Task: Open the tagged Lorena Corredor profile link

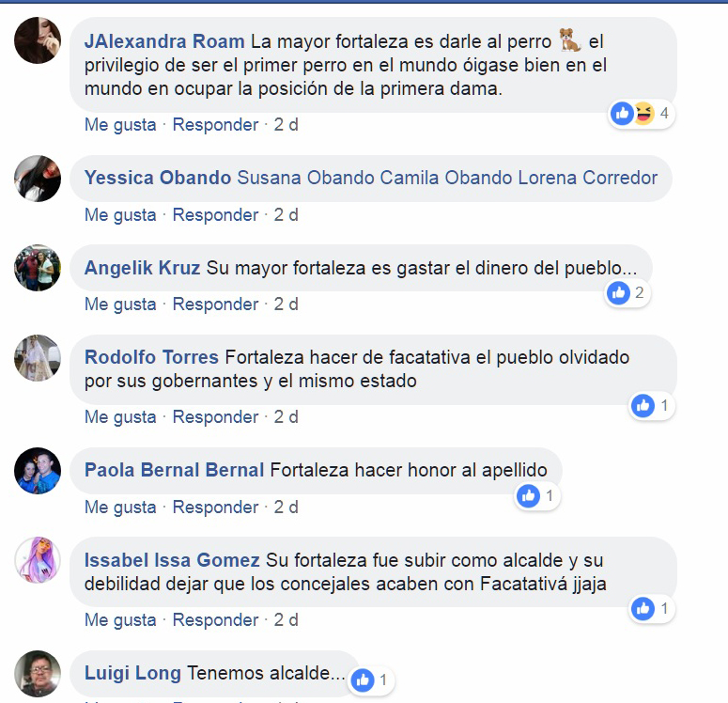Action: [588, 178]
